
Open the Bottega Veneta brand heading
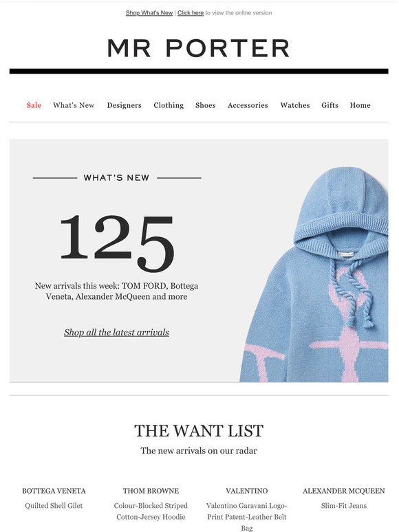[54, 491]
